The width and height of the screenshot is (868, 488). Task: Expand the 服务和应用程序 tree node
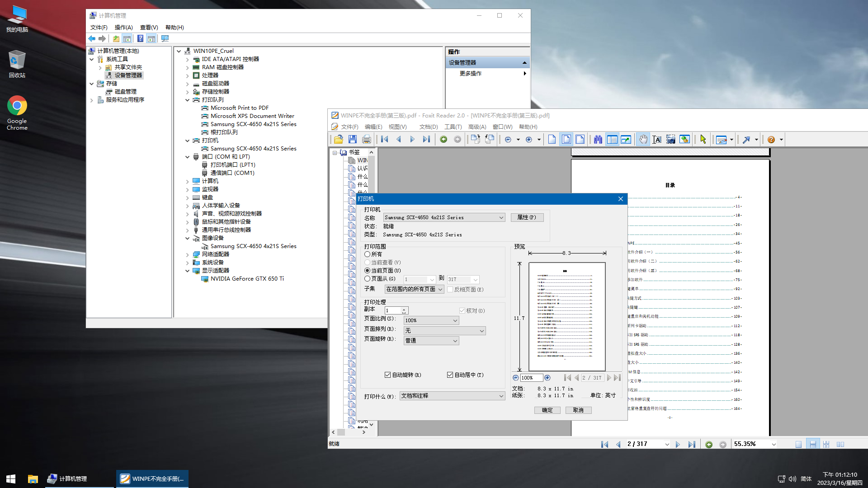click(x=92, y=100)
